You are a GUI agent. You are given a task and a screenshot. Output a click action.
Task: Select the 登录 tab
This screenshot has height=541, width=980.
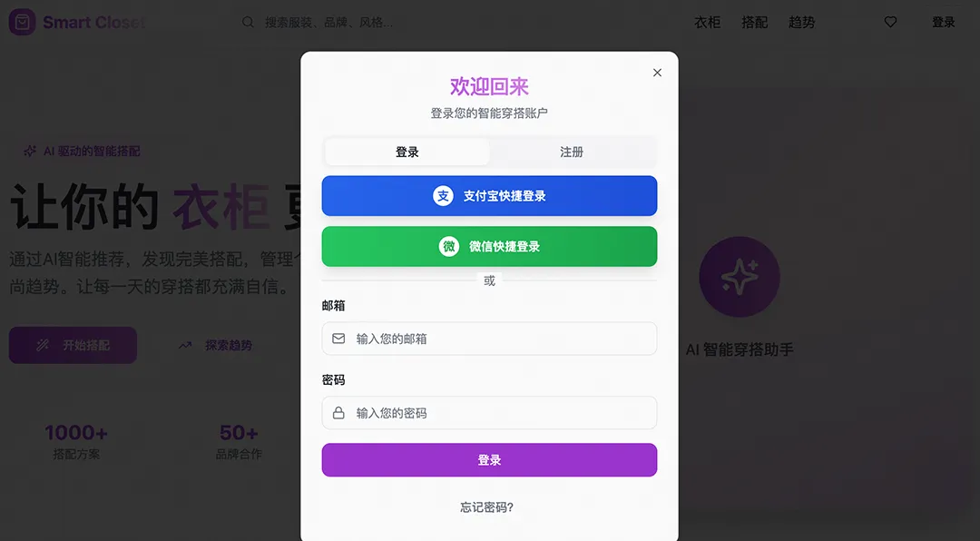click(x=407, y=152)
